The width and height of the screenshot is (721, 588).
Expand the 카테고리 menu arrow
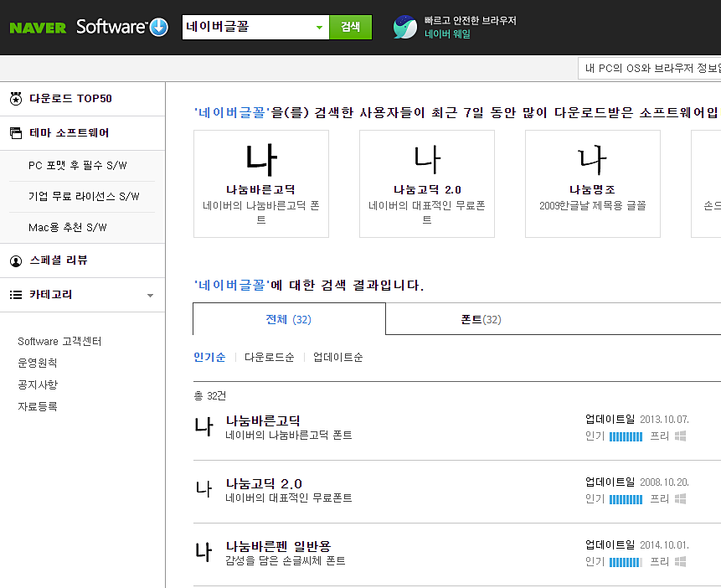(150, 296)
